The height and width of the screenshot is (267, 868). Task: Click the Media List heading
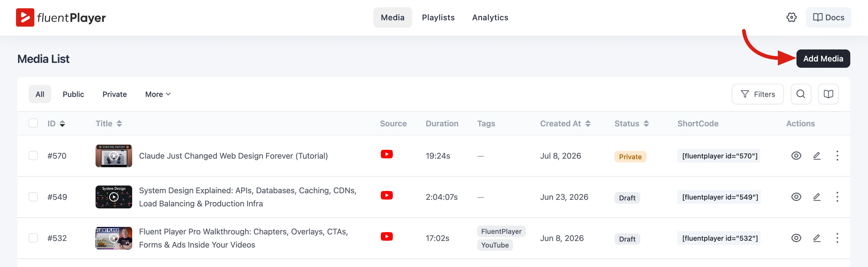[43, 59]
